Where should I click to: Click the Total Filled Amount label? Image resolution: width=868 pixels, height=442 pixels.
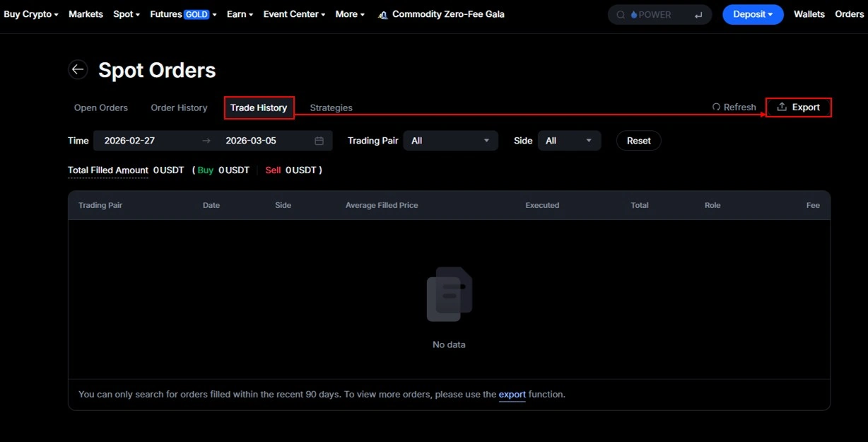[108, 170]
